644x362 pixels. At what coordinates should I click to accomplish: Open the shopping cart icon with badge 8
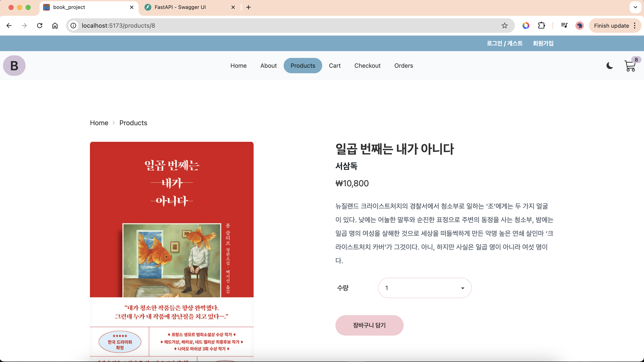631,66
